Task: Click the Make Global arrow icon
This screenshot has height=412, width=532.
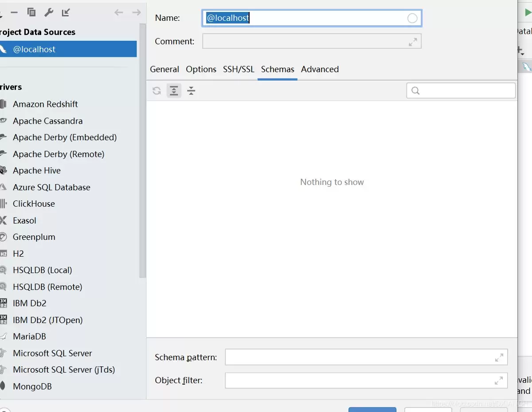Action: (x=66, y=12)
